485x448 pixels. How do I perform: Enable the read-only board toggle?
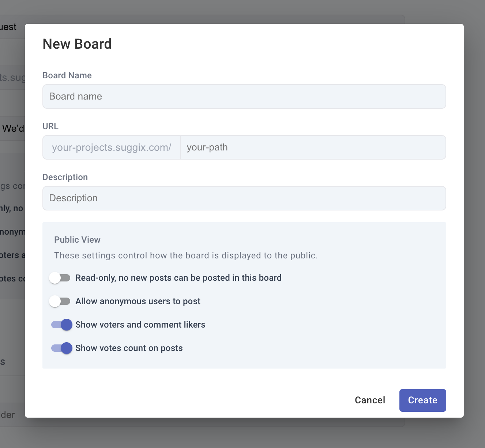click(x=60, y=278)
